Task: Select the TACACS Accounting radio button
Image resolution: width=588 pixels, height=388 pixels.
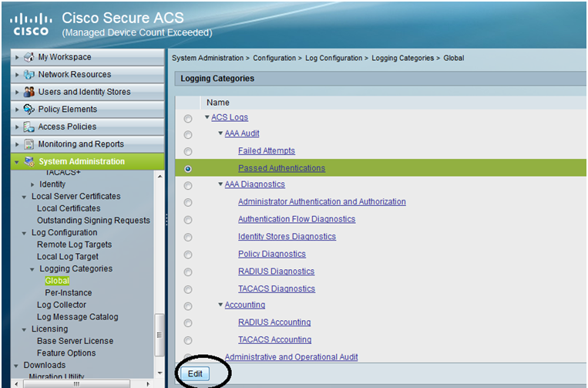Action: pyautogui.click(x=188, y=340)
